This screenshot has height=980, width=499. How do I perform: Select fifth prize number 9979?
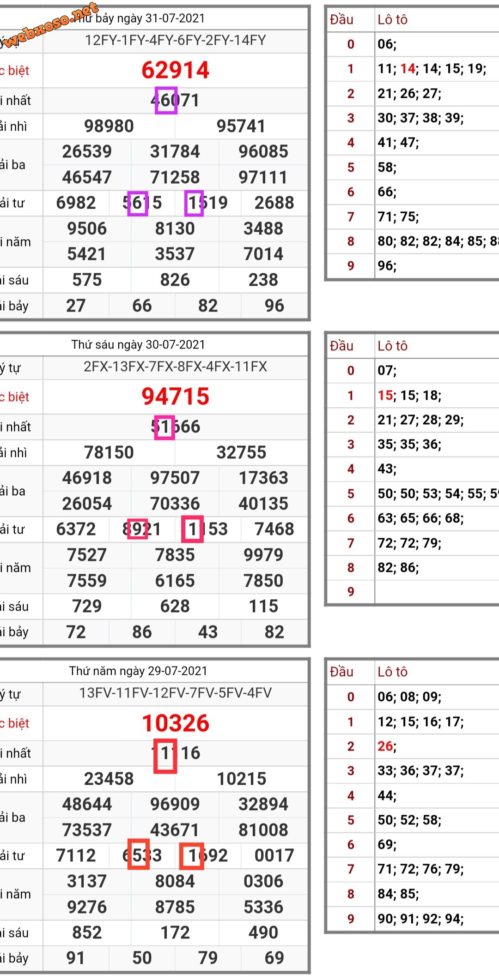pos(263,555)
